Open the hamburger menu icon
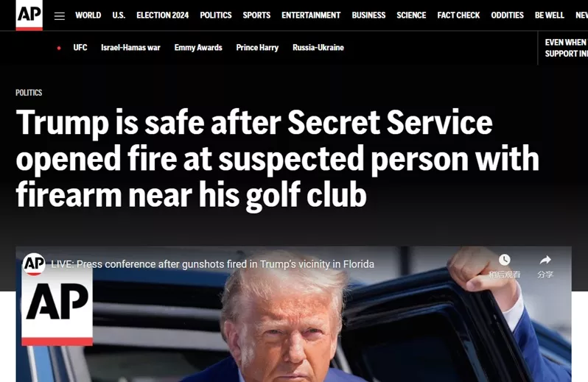588x382 pixels. coord(59,15)
